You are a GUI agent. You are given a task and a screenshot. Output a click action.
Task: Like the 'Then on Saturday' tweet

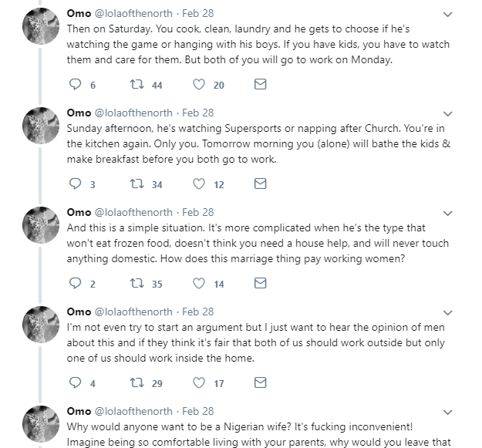(x=199, y=85)
